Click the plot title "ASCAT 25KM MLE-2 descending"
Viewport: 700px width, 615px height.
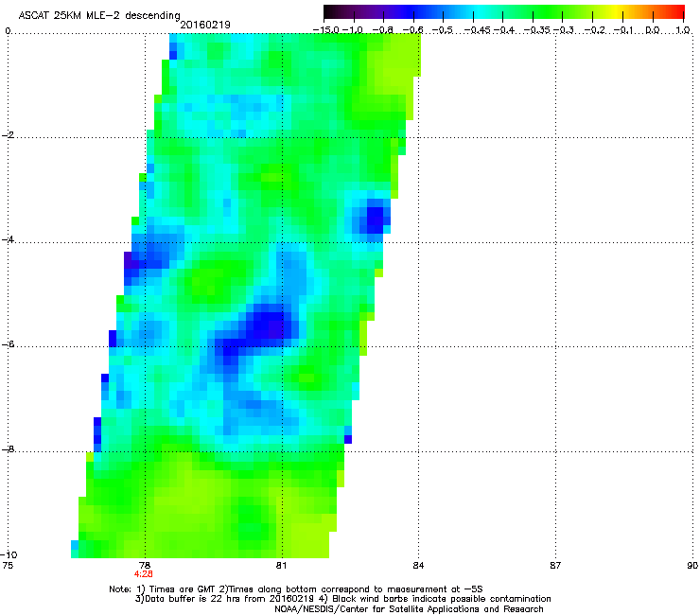(x=99, y=15)
